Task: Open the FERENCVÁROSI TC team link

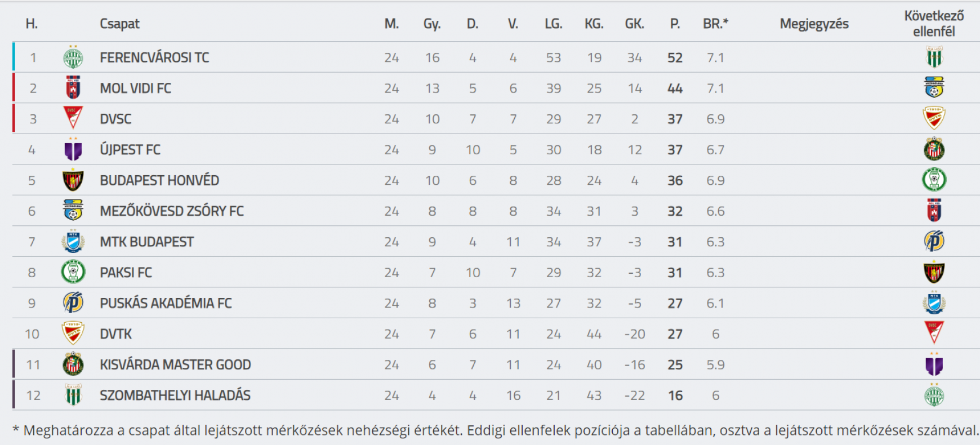Action: (154, 57)
